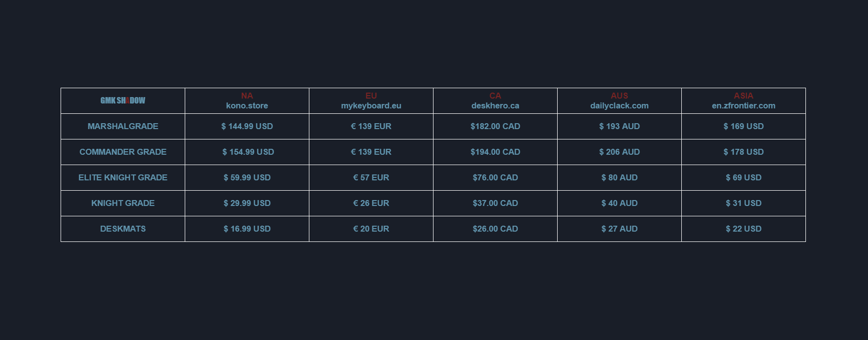This screenshot has height=340, width=868.
Task: Select the DESKMATS row label
Action: (x=123, y=229)
